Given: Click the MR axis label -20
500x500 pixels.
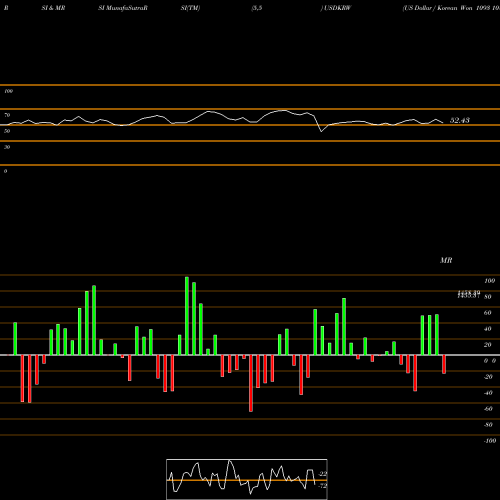Looking at the screenshot, I should 488,377.
